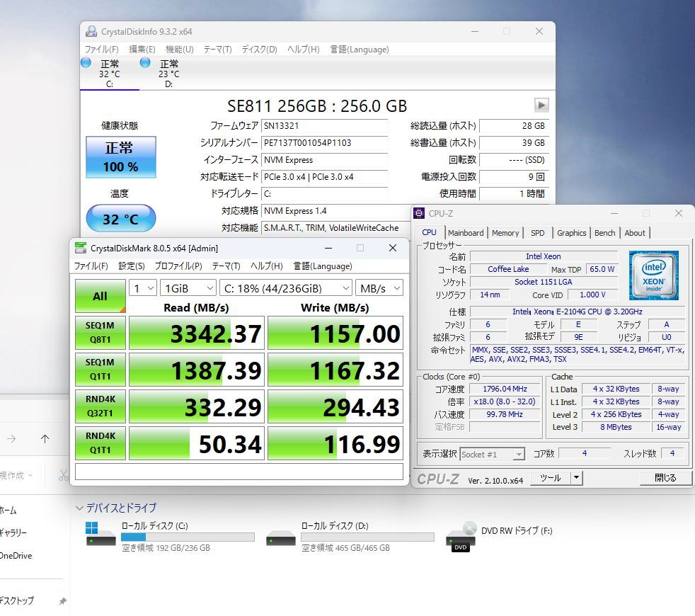Click the CrystalDiskMark app icon in title bar
The width and height of the screenshot is (695, 616).
tap(81, 248)
